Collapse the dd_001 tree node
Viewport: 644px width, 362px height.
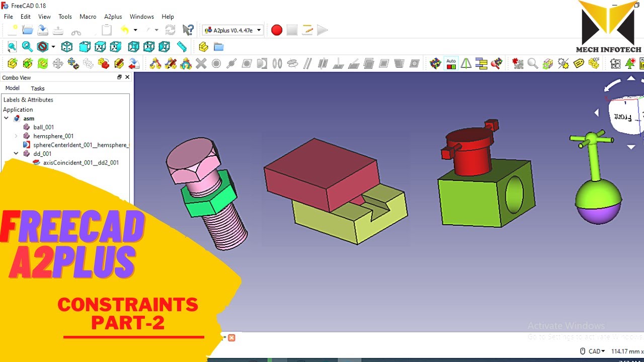point(16,154)
